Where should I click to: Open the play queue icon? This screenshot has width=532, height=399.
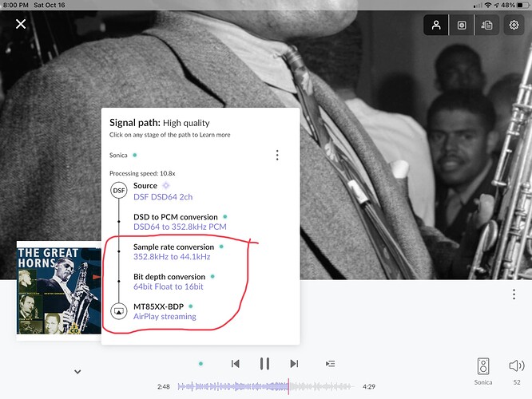pyautogui.click(x=330, y=364)
